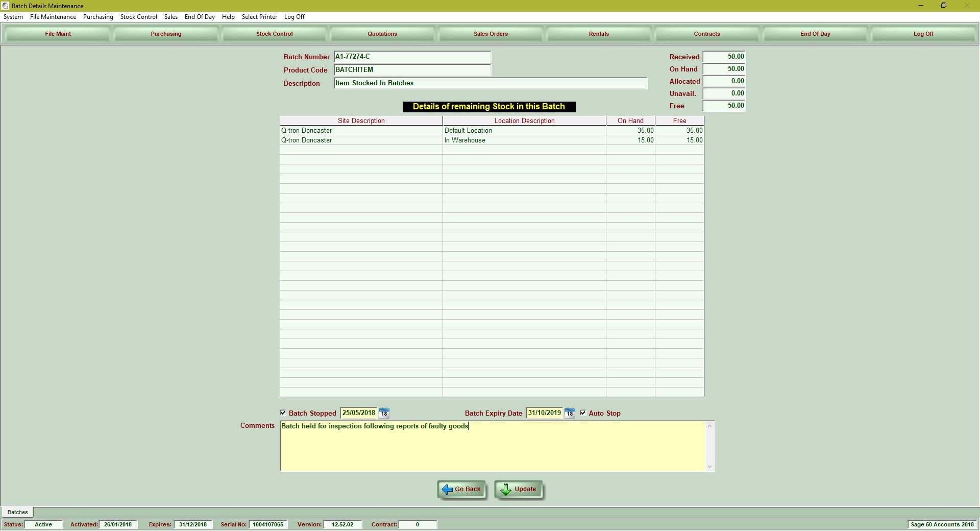This screenshot has width=980, height=531.
Task: Click the Free quantity field at top right
Action: point(724,106)
